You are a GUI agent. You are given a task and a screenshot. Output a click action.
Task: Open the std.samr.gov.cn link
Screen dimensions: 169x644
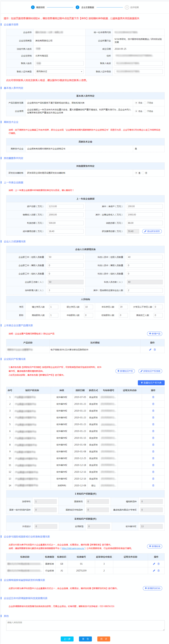73,548
